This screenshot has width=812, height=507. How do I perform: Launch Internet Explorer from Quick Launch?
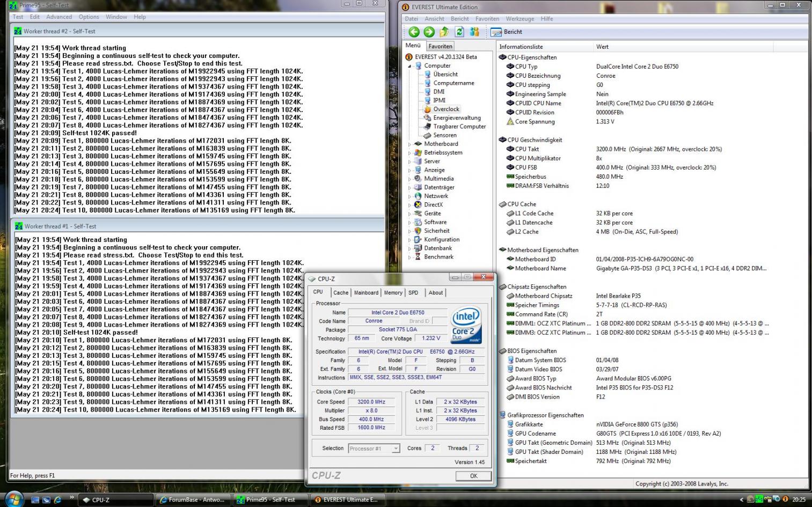[x=57, y=499]
